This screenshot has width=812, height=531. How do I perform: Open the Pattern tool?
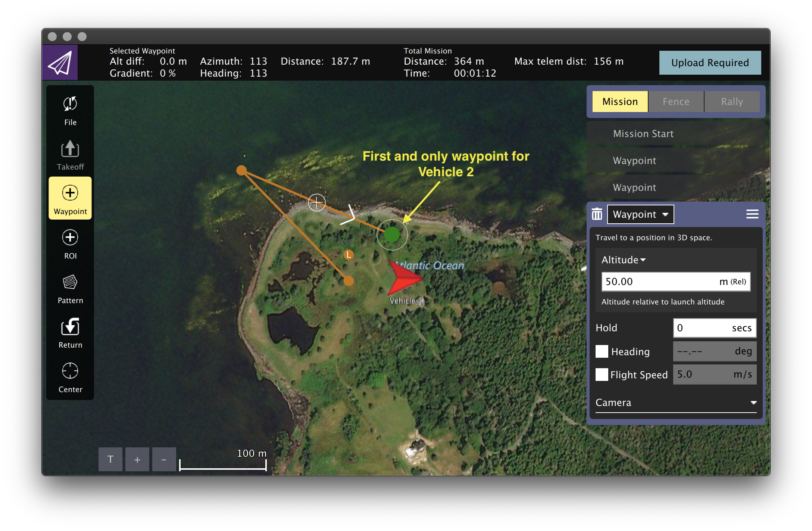[x=70, y=289]
